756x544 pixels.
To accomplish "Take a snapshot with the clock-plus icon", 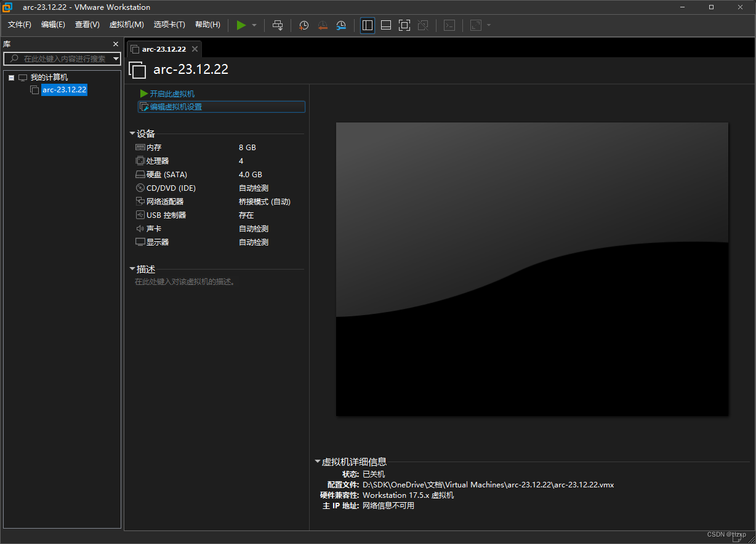I will [304, 25].
